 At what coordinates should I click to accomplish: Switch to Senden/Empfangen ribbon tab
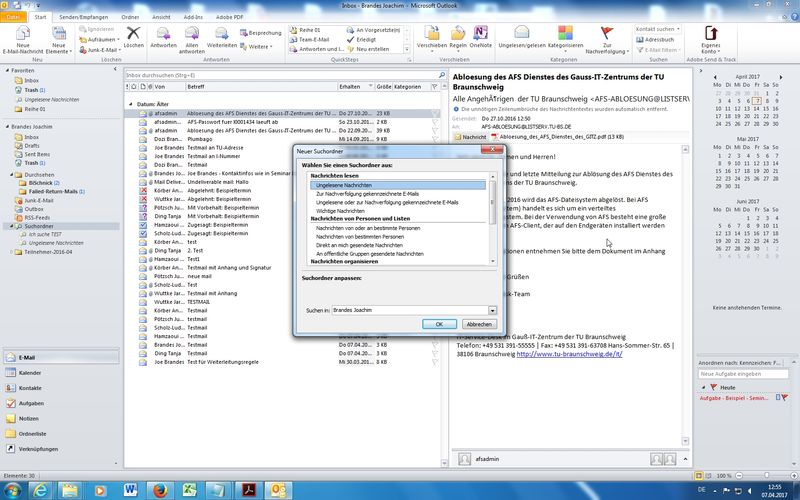pyautogui.click(x=83, y=17)
